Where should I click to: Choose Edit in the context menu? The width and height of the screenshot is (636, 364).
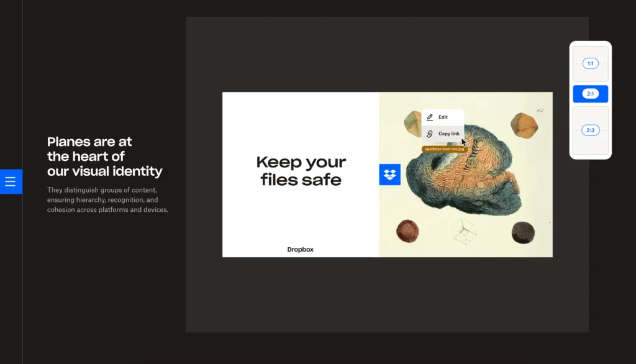click(443, 117)
